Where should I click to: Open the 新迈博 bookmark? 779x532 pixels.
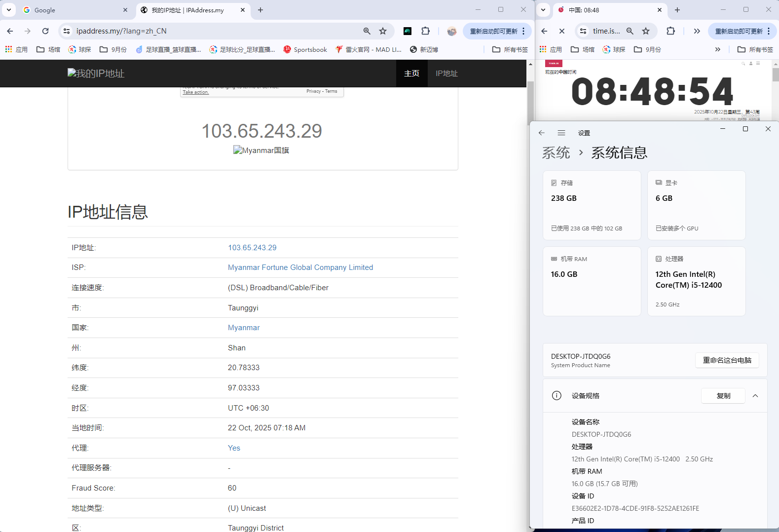point(424,49)
